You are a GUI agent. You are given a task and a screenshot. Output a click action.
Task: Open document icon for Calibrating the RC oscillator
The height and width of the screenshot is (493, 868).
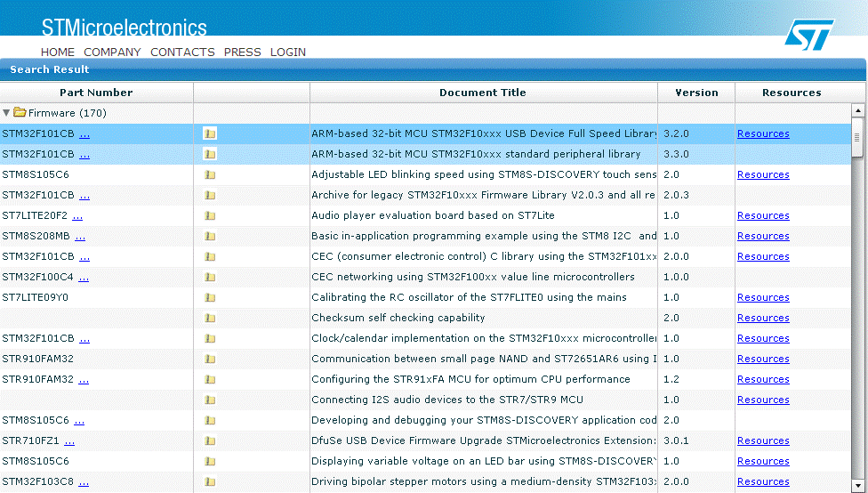coord(210,297)
